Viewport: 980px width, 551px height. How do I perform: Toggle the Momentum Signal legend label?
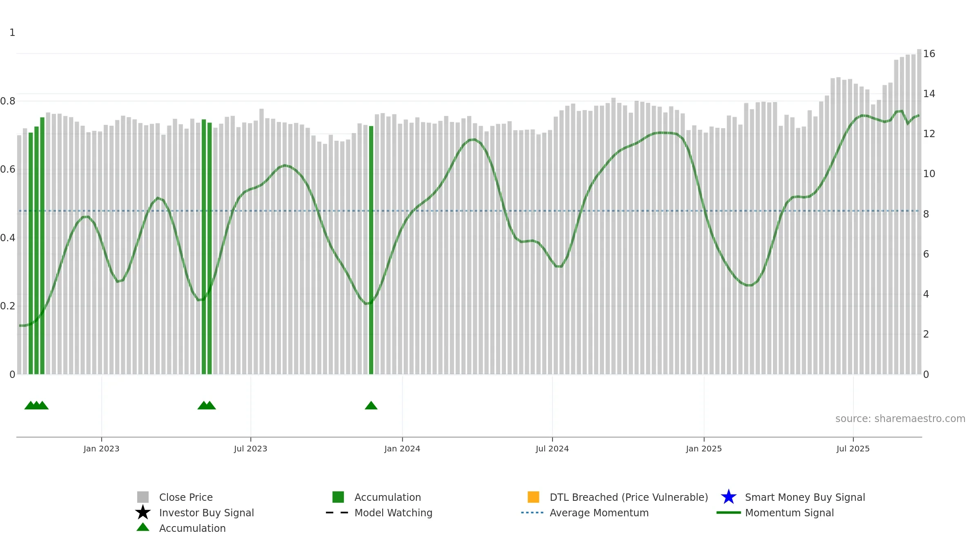point(789,513)
